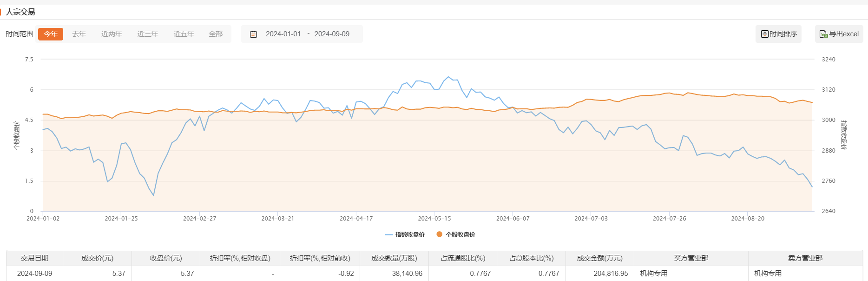Click the 折扣率(%,相对收盘) column header
The image size is (868, 281).
[240, 258]
